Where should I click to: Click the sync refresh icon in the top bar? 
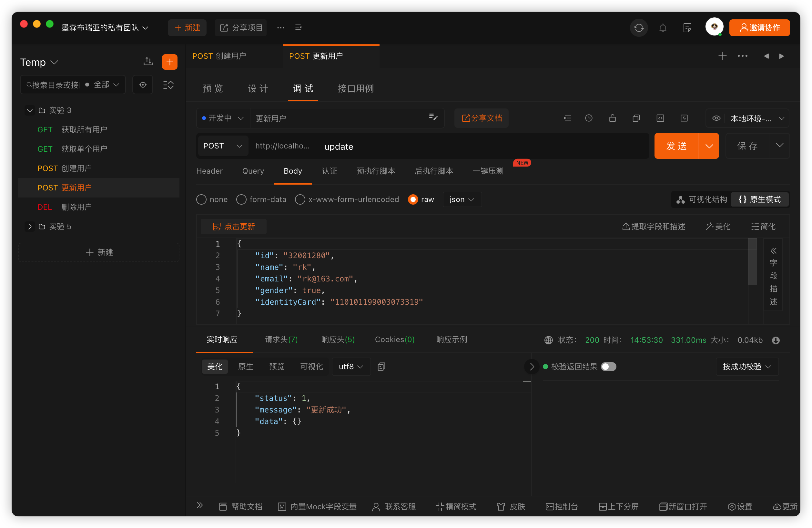click(639, 28)
